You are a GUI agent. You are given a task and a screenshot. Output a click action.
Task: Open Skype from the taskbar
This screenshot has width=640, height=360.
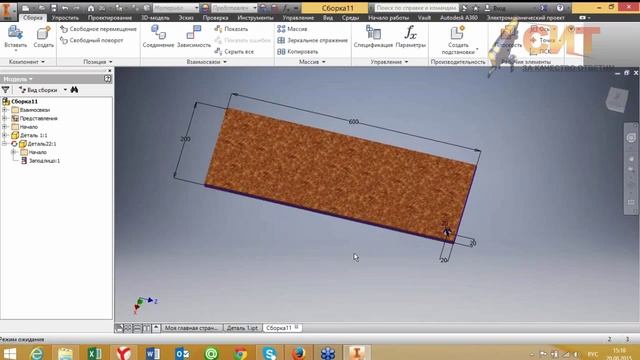point(269,353)
